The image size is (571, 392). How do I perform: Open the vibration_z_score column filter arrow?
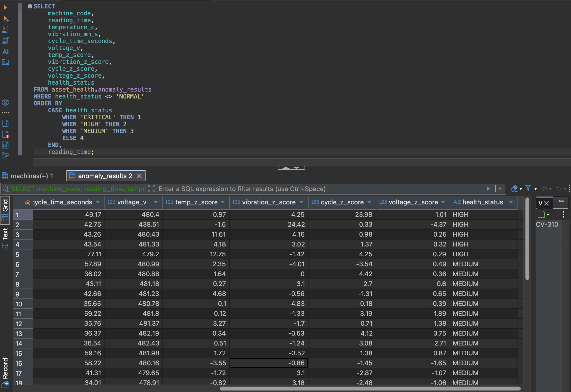[x=301, y=202]
